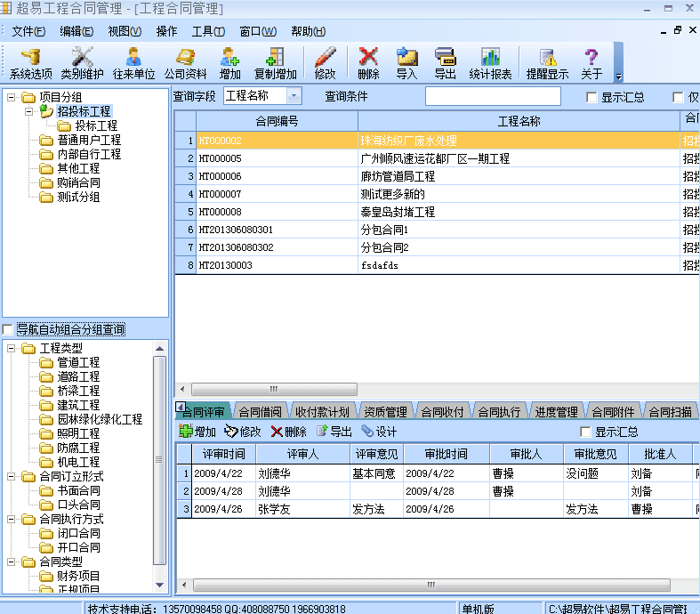Image resolution: width=700 pixels, height=614 pixels.
Task: Click 导入 import icon
Action: (x=406, y=63)
